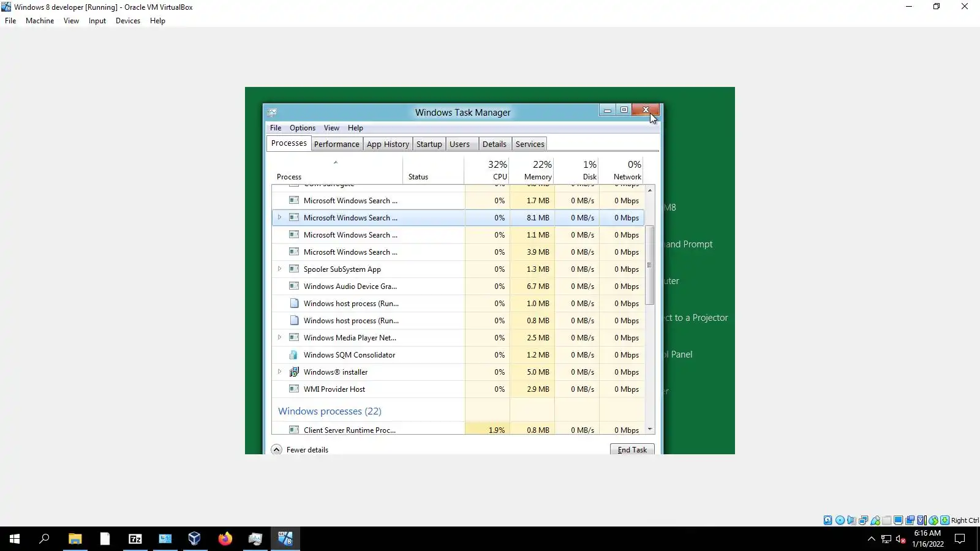Click the recording indicator in VirtualBox status bar
The height and width of the screenshot is (551, 980).
pos(910,520)
